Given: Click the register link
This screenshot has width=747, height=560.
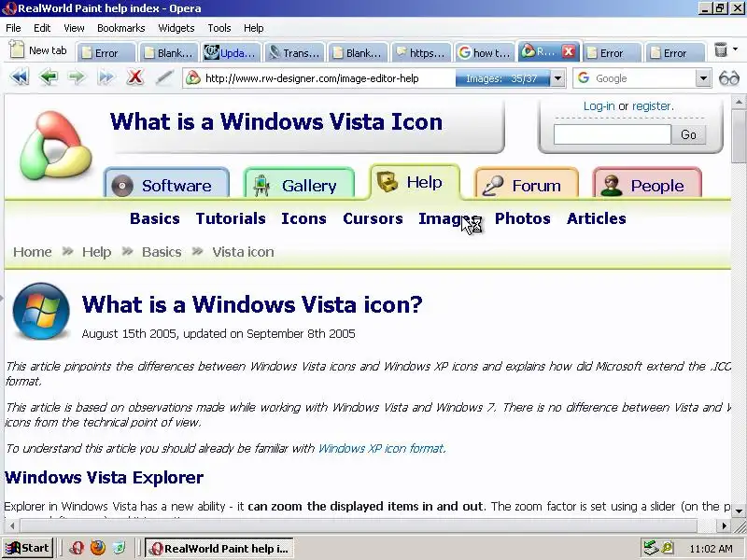Looking at the screenshot, I should click(652, 105).
